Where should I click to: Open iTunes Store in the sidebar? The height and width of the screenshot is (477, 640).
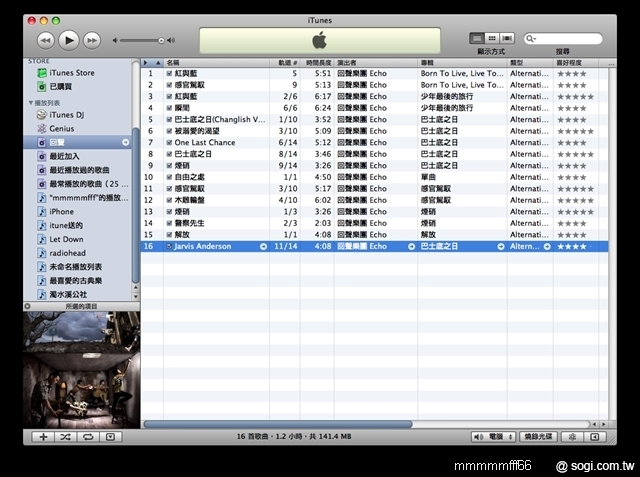[72, 73]
